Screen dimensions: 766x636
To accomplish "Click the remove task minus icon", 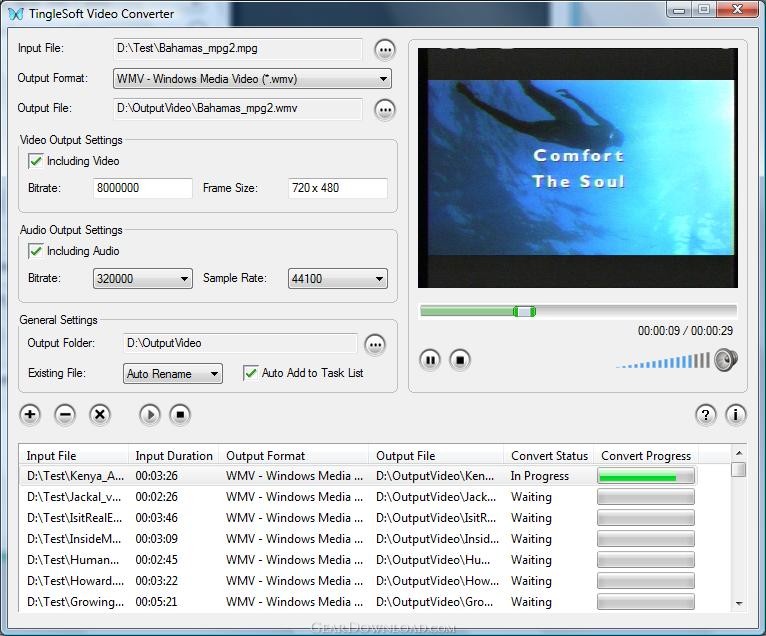I will coord(65,415).
